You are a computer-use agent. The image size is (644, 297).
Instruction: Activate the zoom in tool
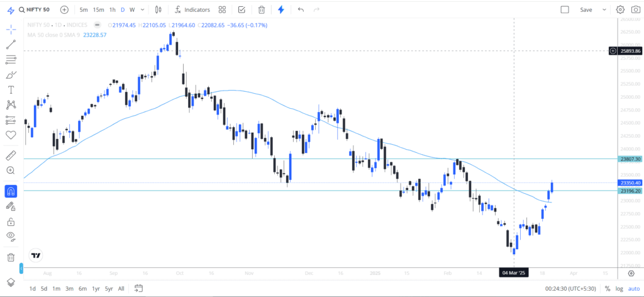tap(11, 171)
